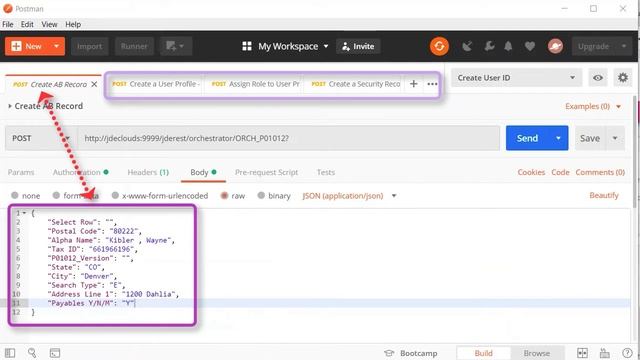
Task: Click the workspace grid icon
Action: (247, 46)
